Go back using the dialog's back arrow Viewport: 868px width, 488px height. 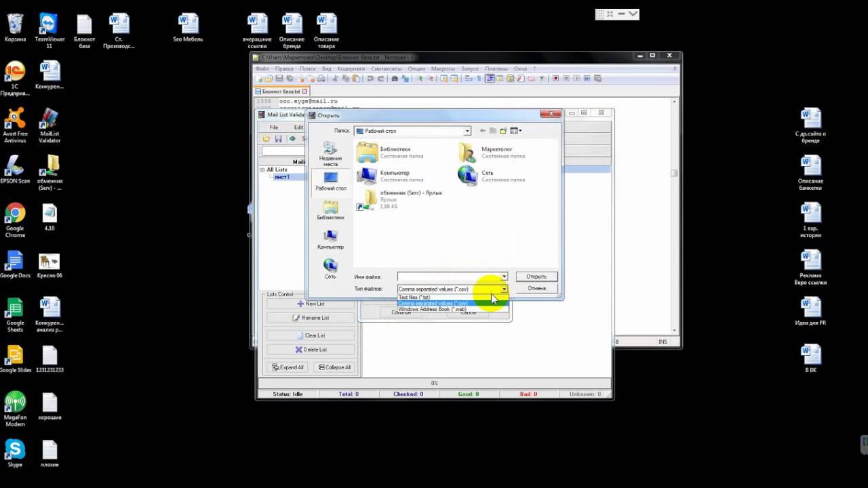[x=482, y=131]
